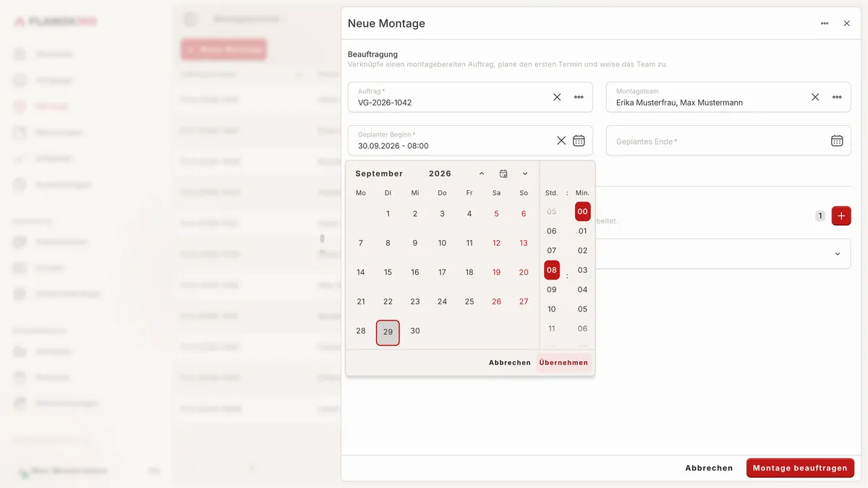Select Saturday September 5
The height and width of the screenshot is (488, 868).
coord(496,213)
